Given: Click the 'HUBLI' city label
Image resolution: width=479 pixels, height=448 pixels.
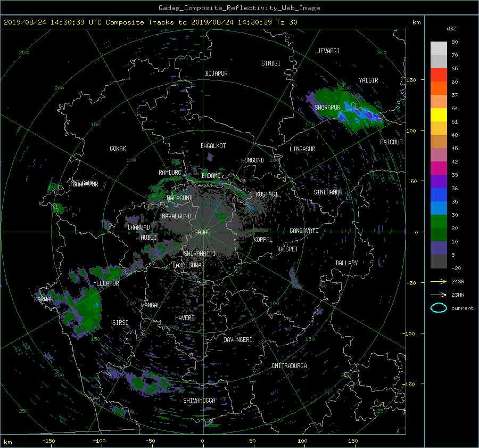Looking at the screenshot, I should pos(148,237).
